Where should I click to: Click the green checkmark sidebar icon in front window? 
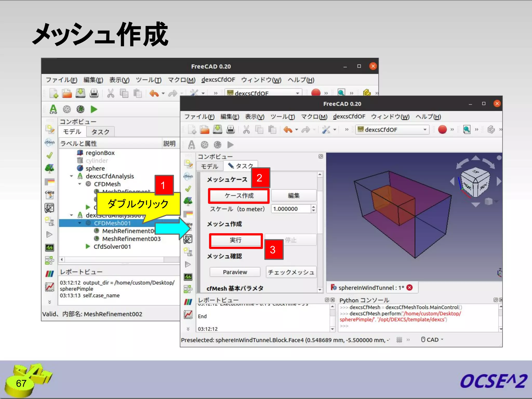[x=188, y=189]
